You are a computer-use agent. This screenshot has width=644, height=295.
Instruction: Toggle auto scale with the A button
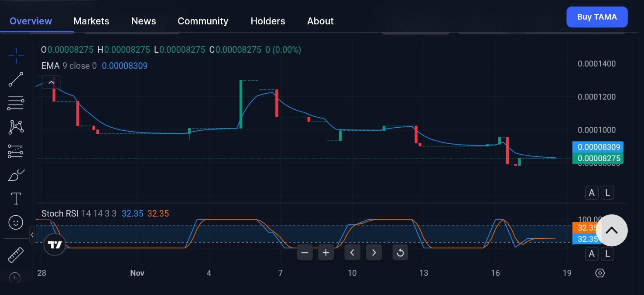pyautogui.click(x=592, y=193)
